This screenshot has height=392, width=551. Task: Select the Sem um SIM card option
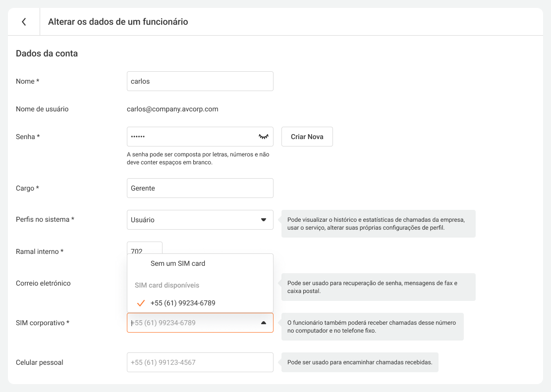pos(178,263)
